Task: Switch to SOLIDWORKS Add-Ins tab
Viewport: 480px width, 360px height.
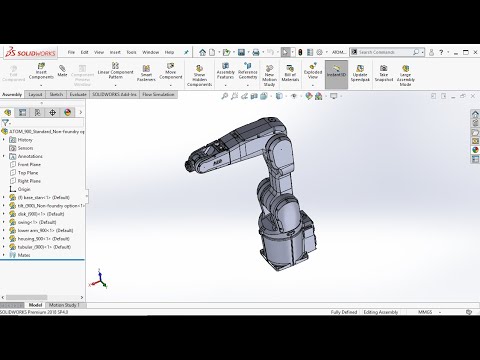Action: (x=114, y=95)
